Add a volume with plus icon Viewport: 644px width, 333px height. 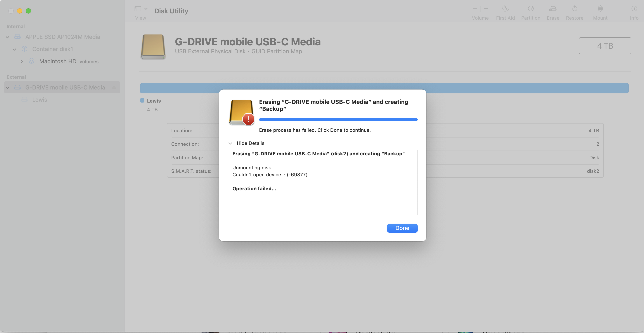(475, 9)
